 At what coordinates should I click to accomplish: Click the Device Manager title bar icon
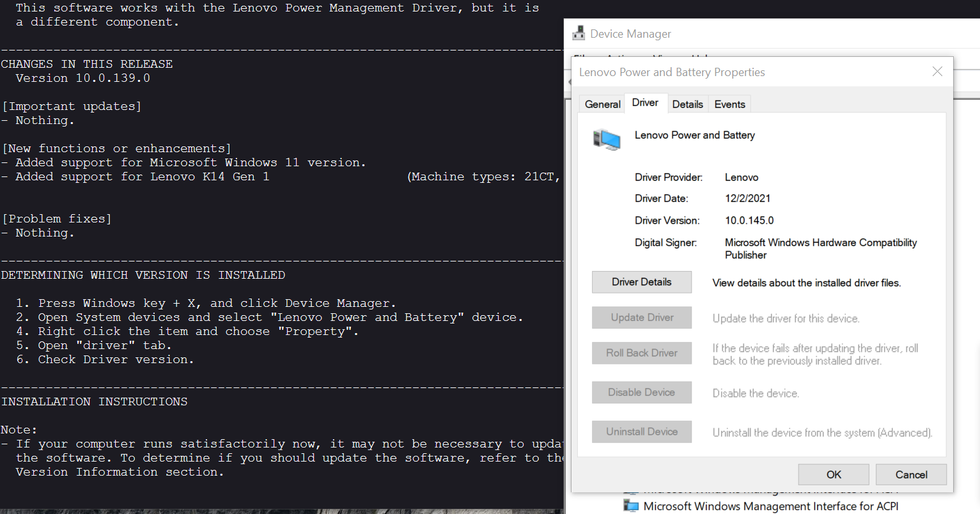(579, 33)
